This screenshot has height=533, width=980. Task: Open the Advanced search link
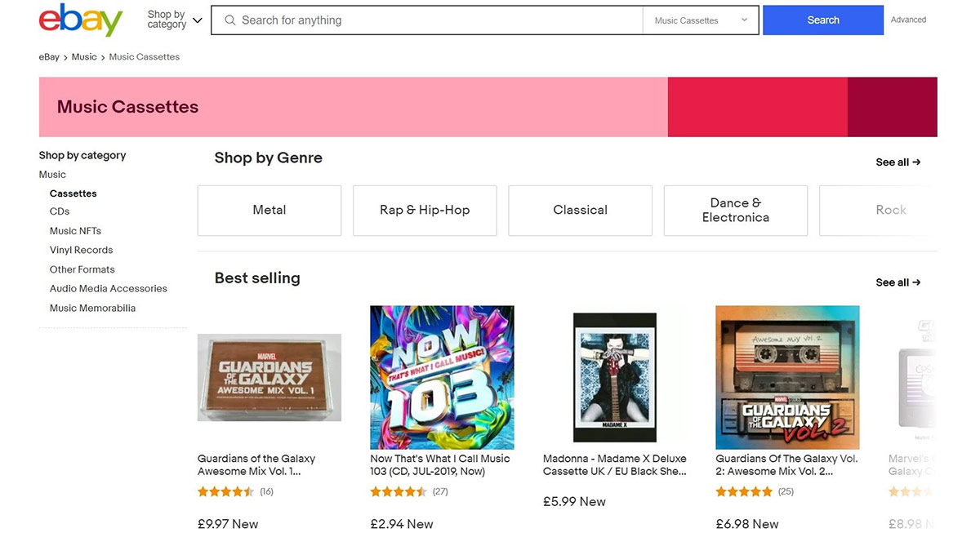908,20
